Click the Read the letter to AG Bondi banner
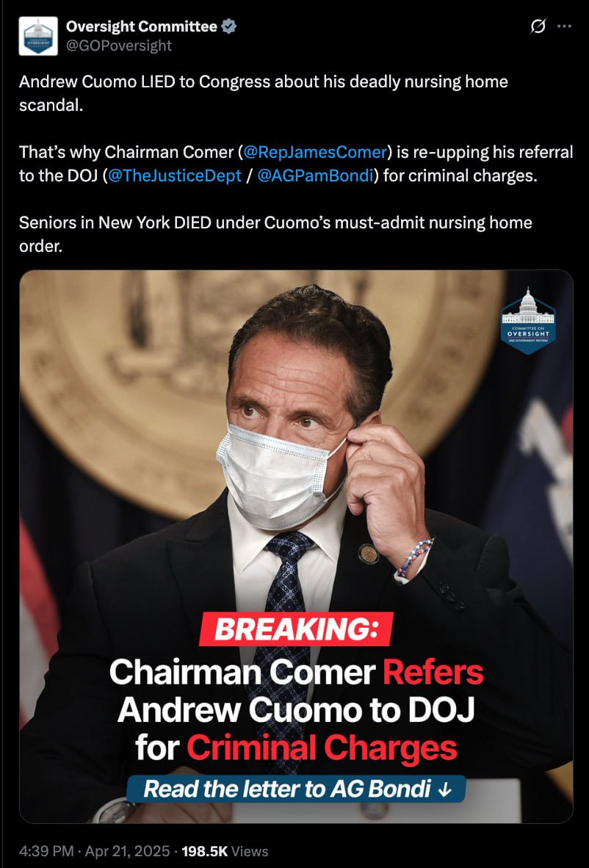Screen dimensions: 589x868 point(296,789)
